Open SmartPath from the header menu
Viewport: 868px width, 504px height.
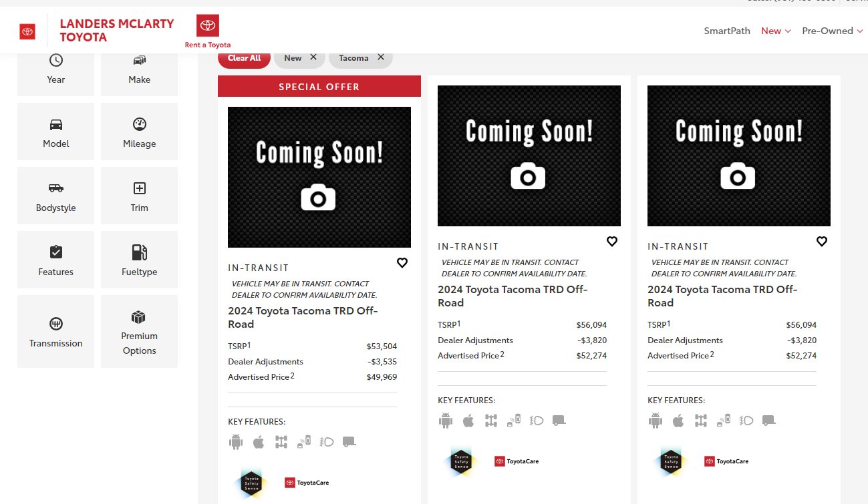click(x=727, y=31)
